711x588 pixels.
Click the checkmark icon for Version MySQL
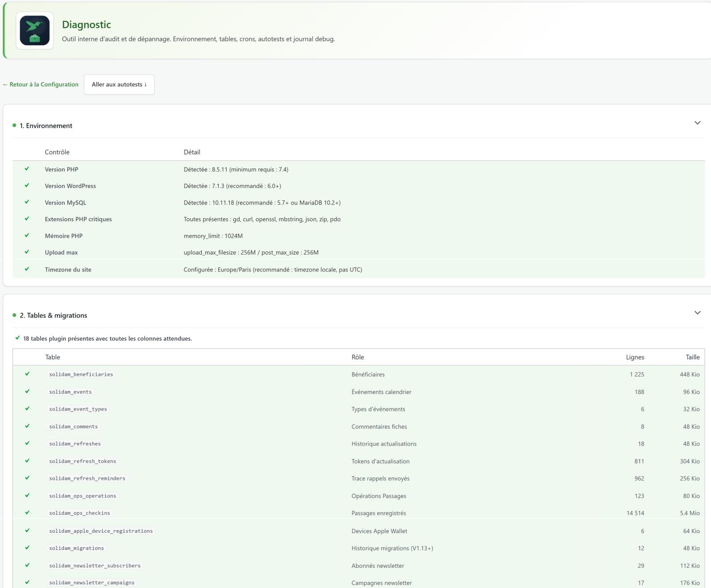(x=27, y=202)
